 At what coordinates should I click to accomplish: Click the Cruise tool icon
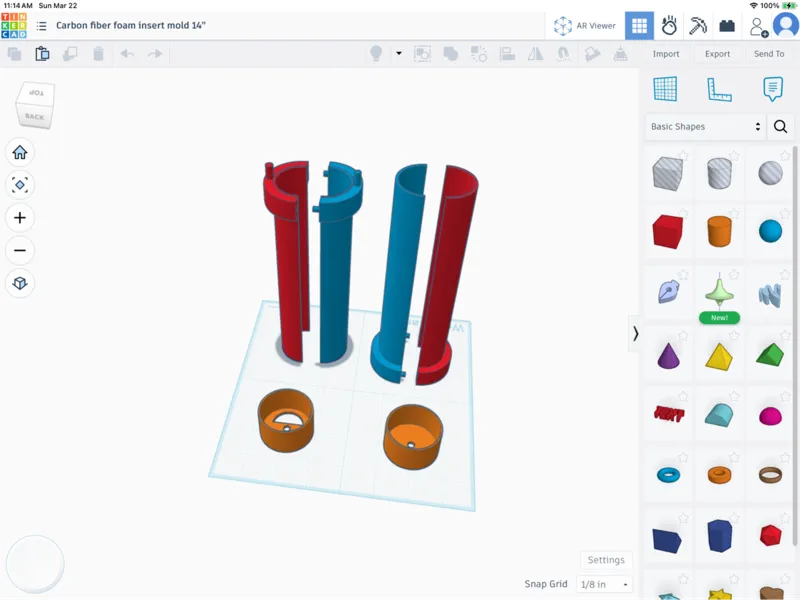coord(563,54)
